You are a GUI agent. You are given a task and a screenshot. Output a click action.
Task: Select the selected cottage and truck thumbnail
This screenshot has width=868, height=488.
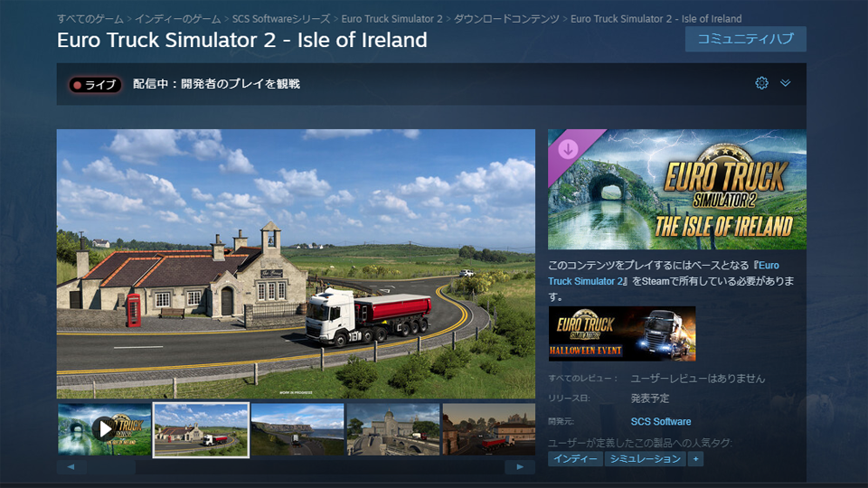(201, 430)
